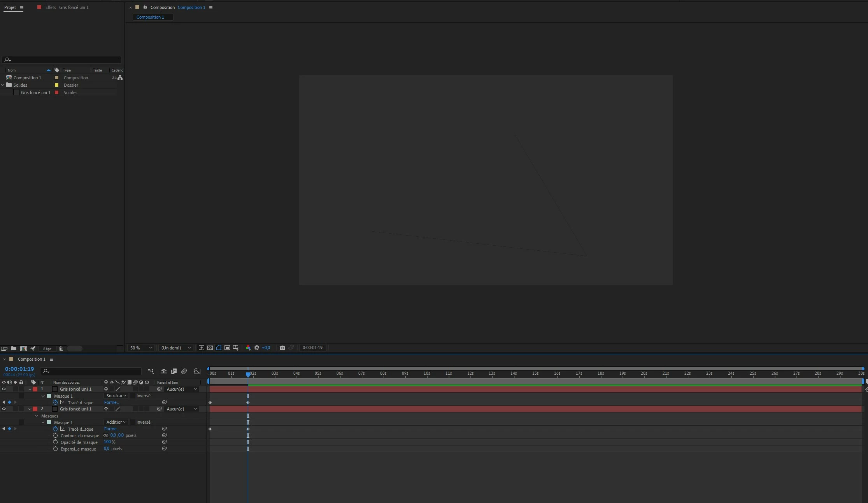
Task: Collapse the Masques group of layer 2
Action: (x=37, y=416)
